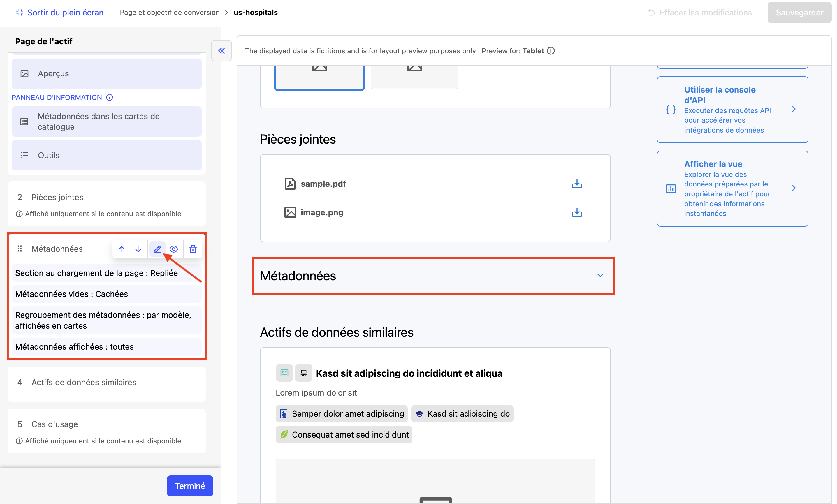Select the Aperçus panel item
Viewport: 837px width, 504px height.
[x=106, y=74]
